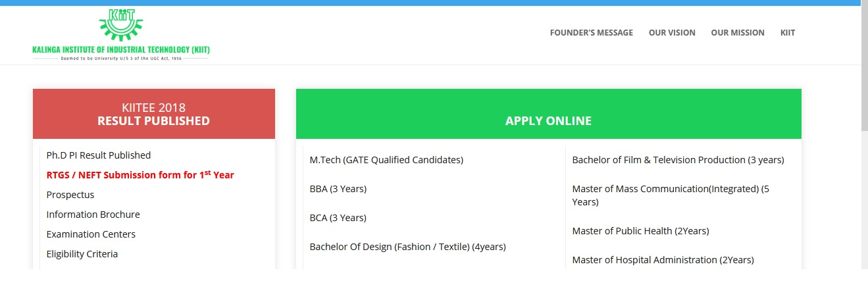868x281 pixels.
Task: Open Eligibility Criteria link
Action: [x=82, y=254]
